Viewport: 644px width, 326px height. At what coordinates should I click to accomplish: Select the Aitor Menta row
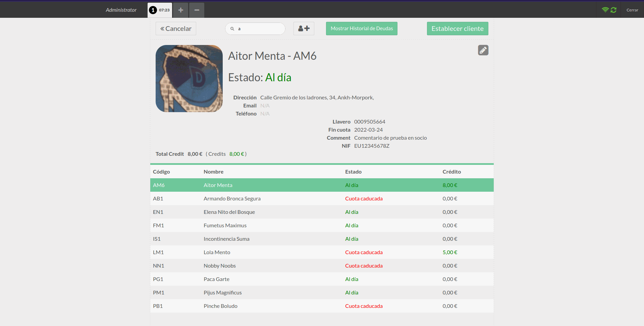(x=322, y=185)
